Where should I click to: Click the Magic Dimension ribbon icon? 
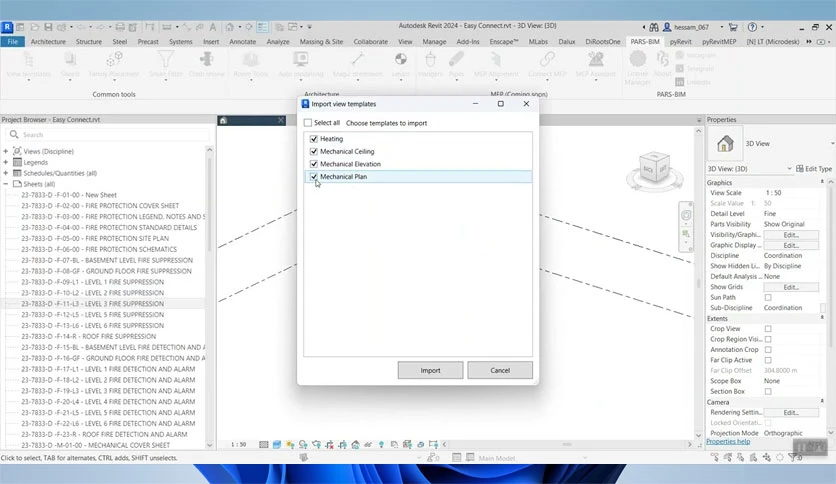(x=358, y=60)
